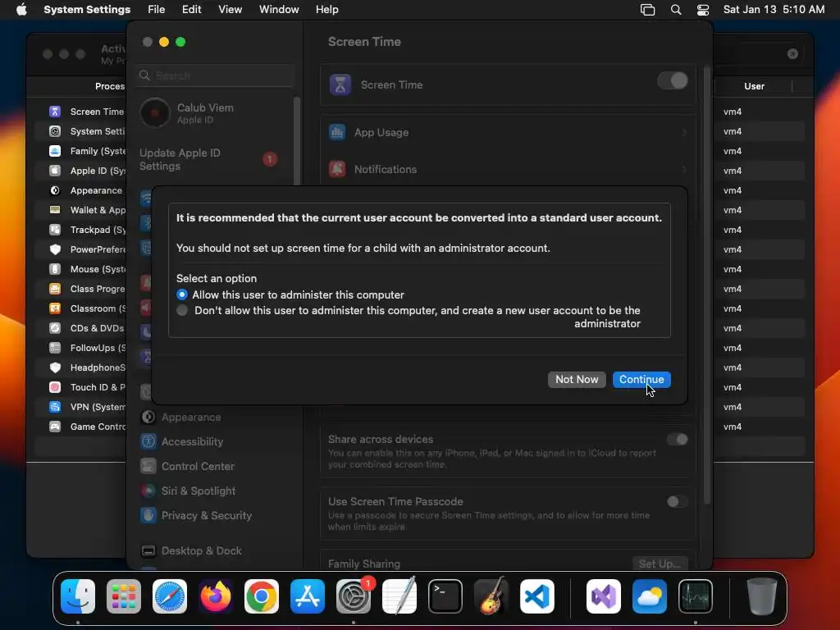Open the Edit menu
The height and width of the screenshot is (630, 840).
pyautogui.click(x=191, y=10)
